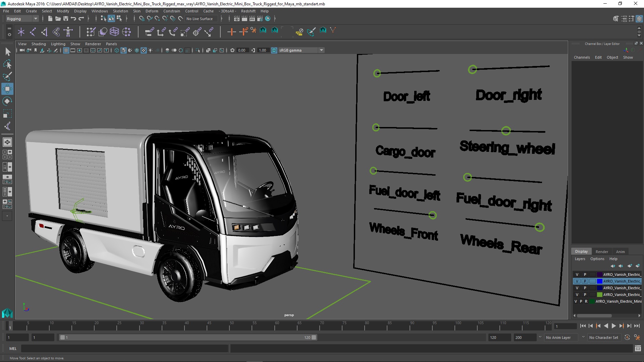The width and height of the screenshot is (644, 362).
Task: Save scene with the floppy disk icon
Action: coord(66,19)
